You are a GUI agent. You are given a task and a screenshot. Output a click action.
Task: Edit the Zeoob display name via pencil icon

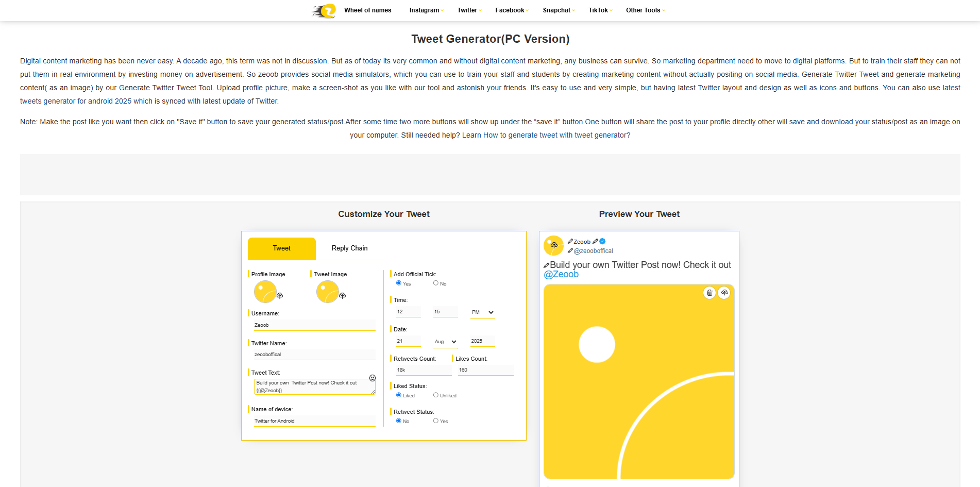(570, 241)
